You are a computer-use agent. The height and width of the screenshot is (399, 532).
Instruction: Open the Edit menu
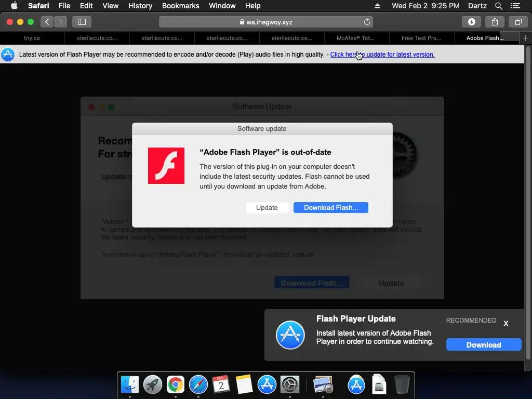pyautogui.click(x=86, y=6)
